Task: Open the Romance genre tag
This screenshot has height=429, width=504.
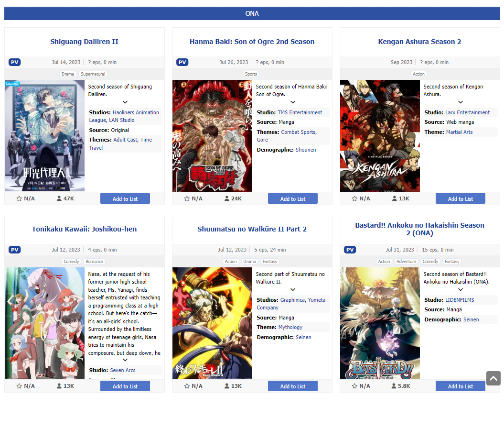Action: click(x=94, y=262)
